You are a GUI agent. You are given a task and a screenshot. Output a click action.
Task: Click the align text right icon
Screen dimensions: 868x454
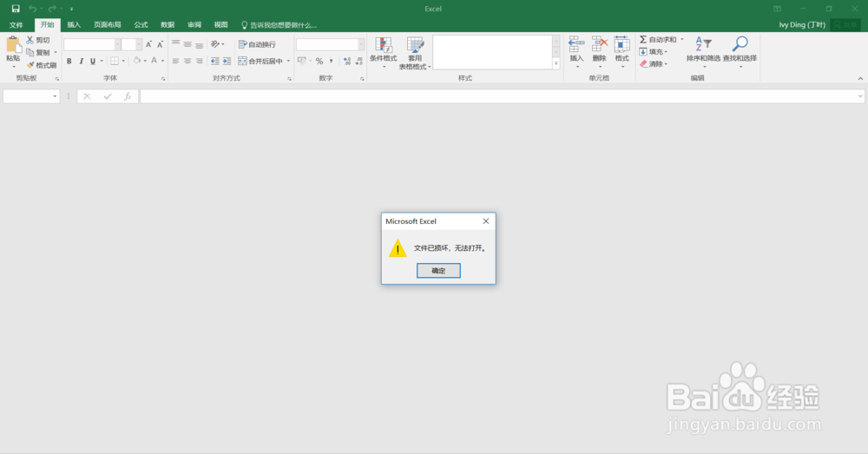[199, 61]
